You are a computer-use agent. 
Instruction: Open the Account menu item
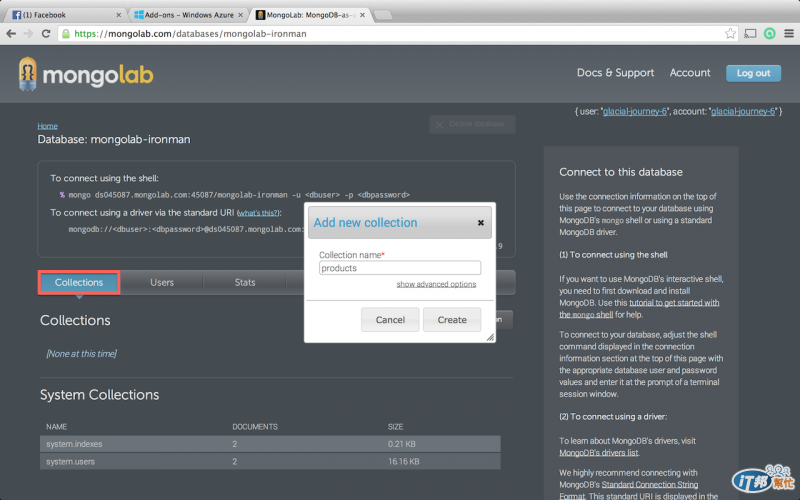(x=690, y=72)
